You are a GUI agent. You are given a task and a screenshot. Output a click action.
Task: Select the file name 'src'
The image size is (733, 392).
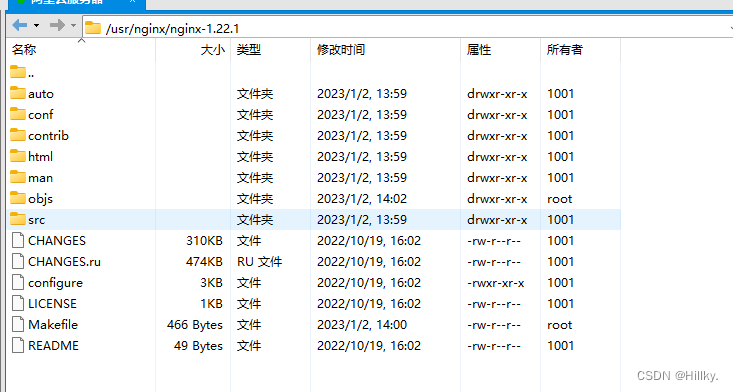pos(36,220)
